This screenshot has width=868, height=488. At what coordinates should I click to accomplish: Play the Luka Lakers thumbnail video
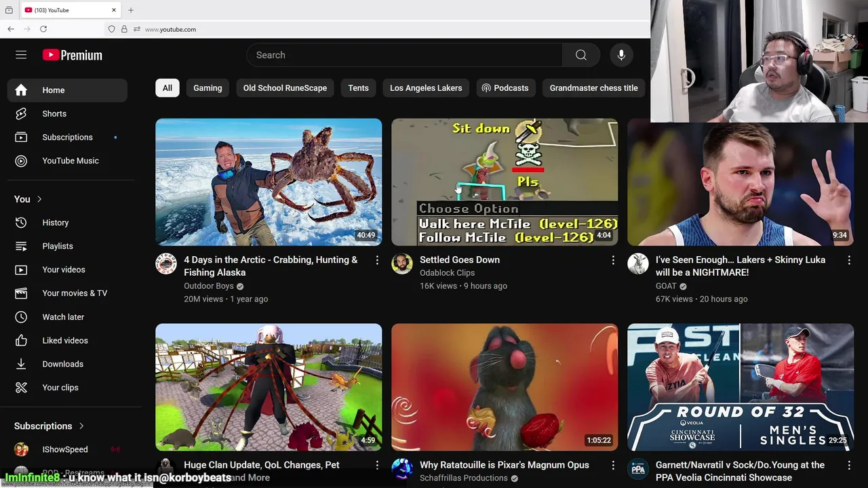point(741,184)
